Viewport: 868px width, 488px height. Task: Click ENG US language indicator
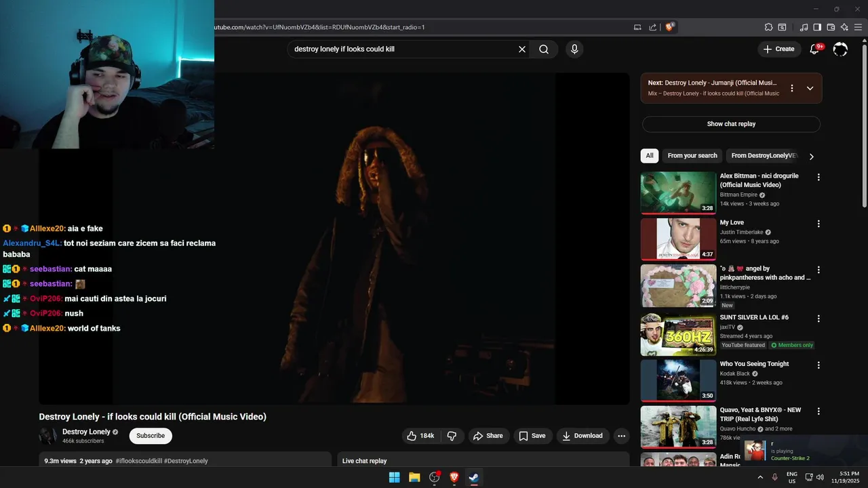click(792, 477)
